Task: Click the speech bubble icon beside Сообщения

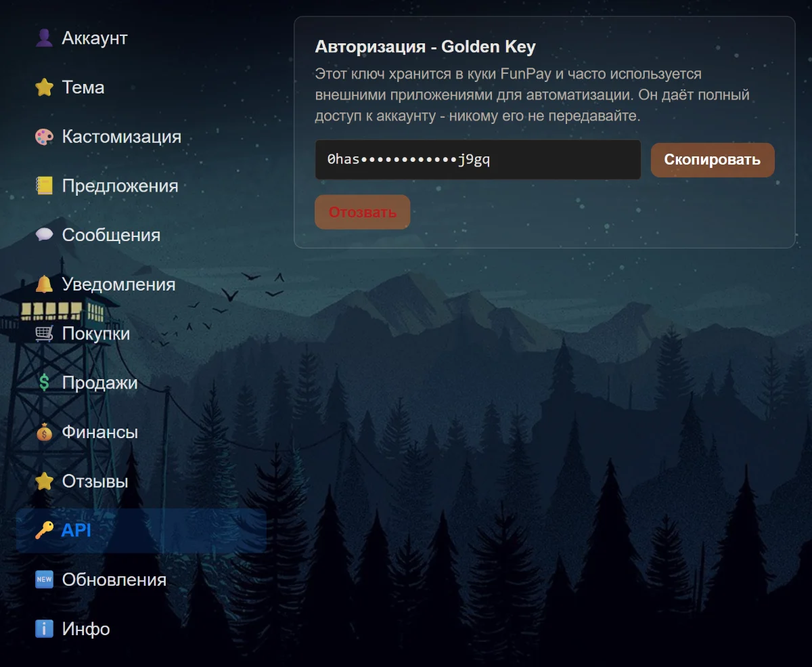Action: tap(44, 235)
